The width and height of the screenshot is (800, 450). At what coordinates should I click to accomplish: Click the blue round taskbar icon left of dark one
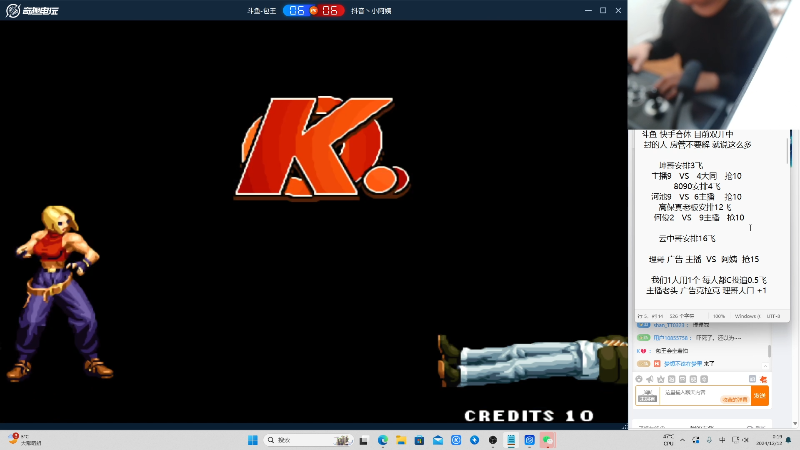click(x=474, y=440)
